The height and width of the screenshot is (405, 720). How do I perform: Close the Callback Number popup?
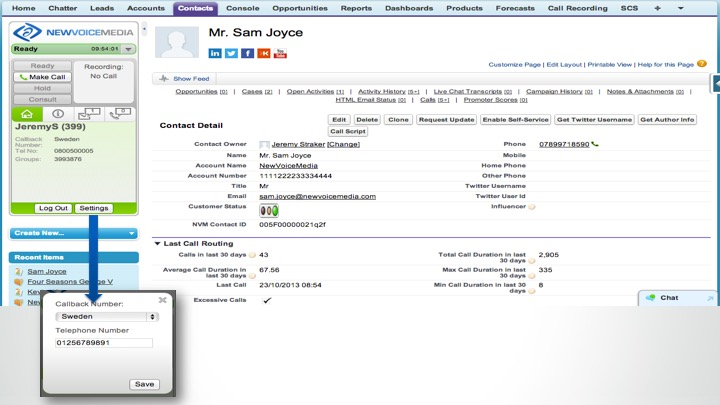(163, 300)
